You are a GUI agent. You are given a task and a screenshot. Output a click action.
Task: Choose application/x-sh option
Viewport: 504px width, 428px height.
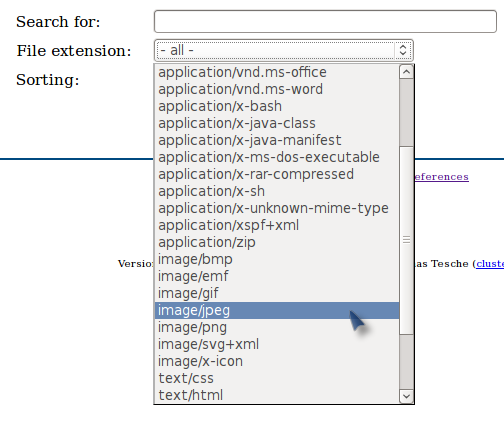277,191
